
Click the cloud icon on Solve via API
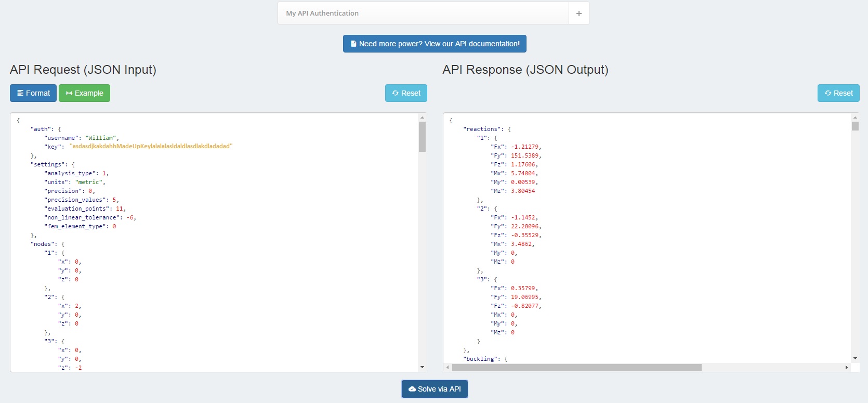(412, 389)
